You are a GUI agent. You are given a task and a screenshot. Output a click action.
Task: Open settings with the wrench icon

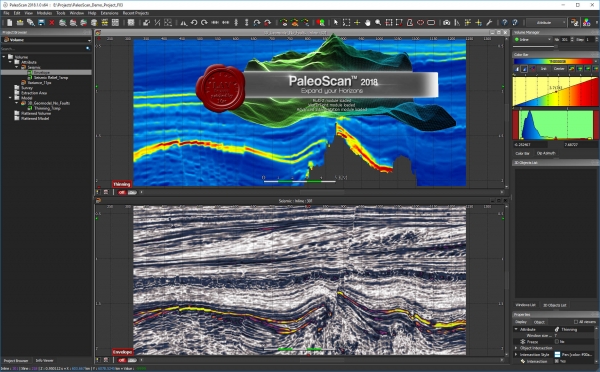click(x=489, y=23)
